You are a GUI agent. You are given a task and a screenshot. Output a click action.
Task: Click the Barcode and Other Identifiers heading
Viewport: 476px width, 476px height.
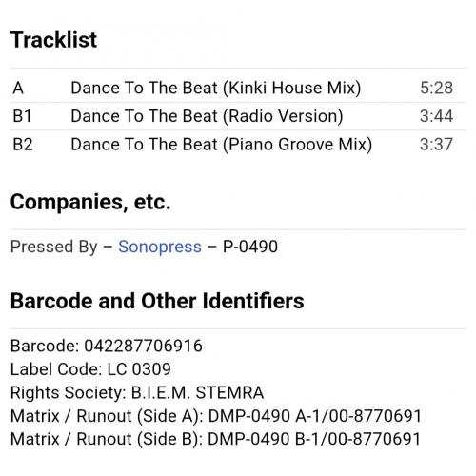(157, 301)
